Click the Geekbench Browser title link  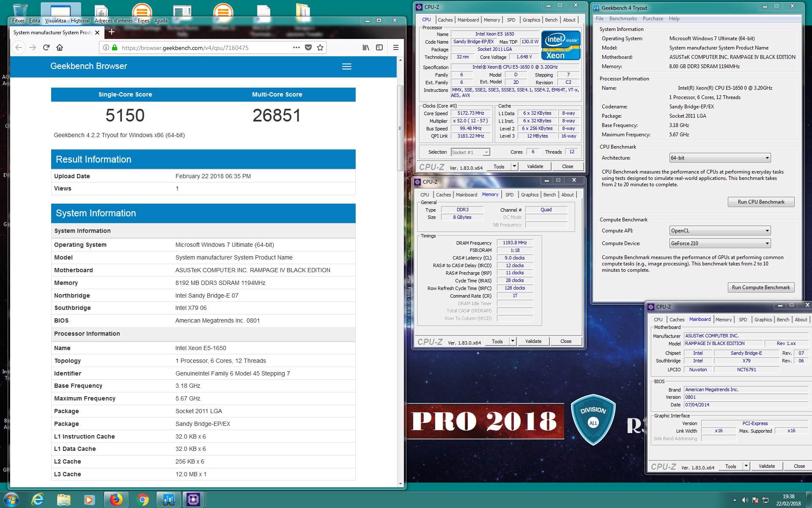(88, 66)
